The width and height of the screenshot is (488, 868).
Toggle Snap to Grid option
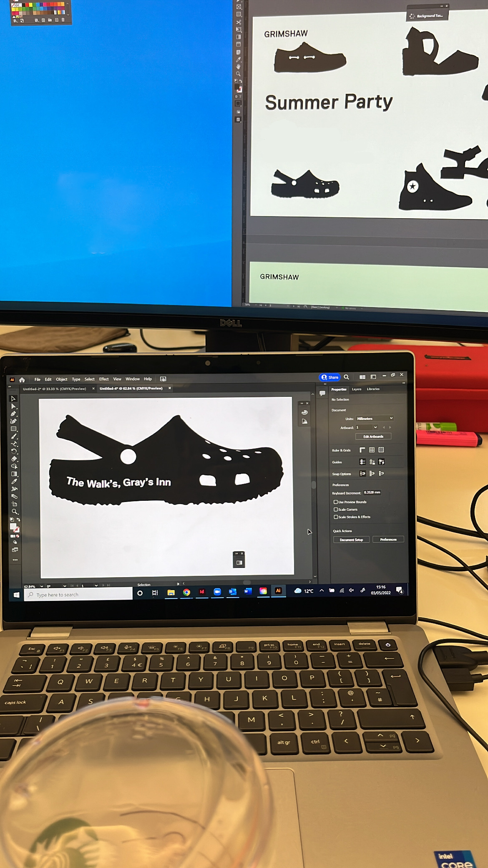372,473
